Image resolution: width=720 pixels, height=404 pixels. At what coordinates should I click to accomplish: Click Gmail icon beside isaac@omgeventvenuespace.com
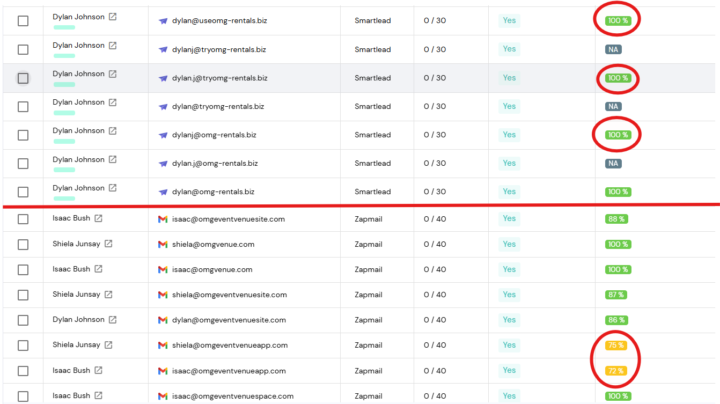point(163,396)
